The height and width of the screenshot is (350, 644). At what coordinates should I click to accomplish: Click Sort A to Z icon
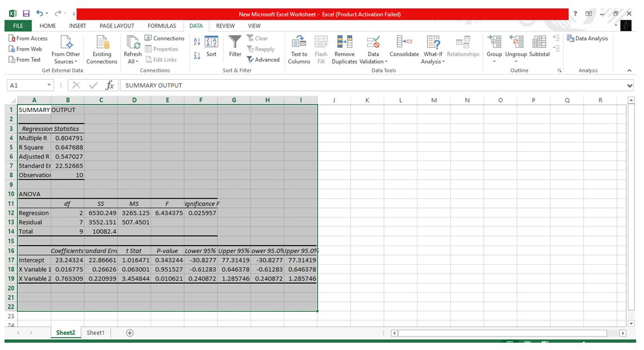[197, 41]
